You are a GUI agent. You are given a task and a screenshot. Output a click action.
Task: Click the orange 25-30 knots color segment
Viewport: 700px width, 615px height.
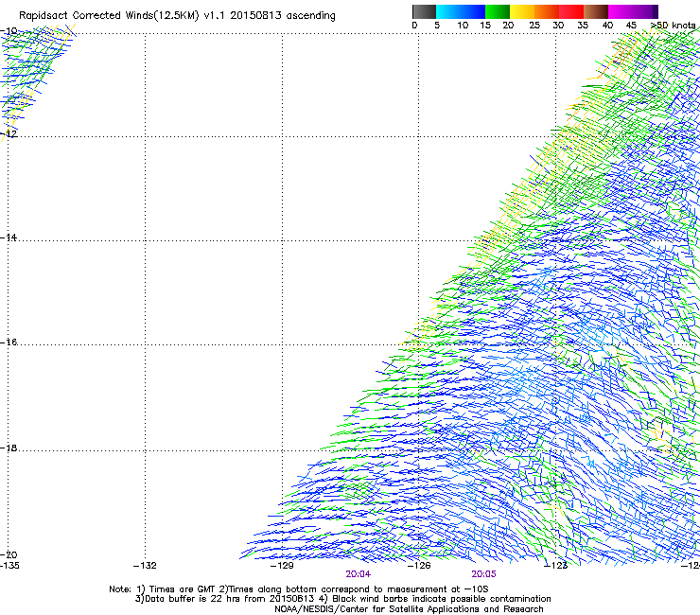click(x=547, y=11)
